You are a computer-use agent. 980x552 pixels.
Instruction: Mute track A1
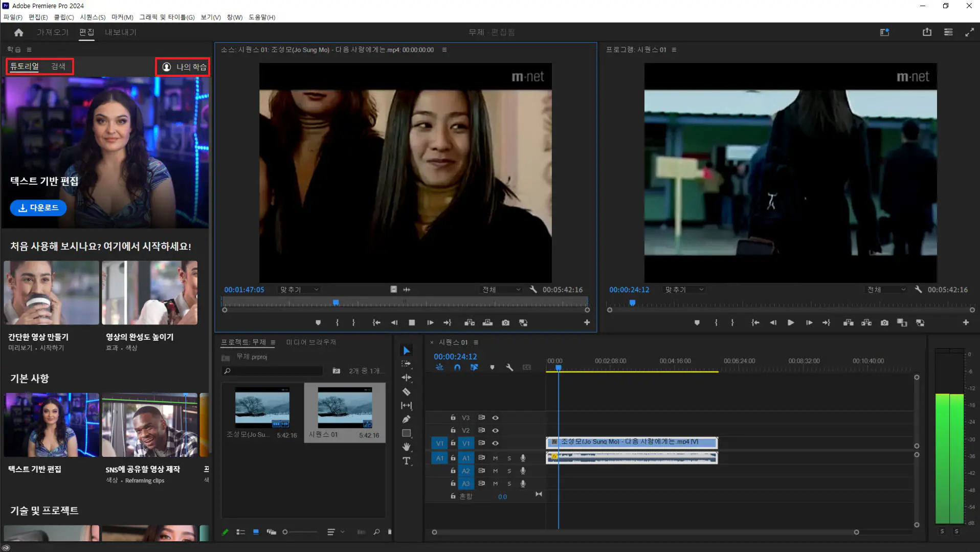click(x=495, y=458)
